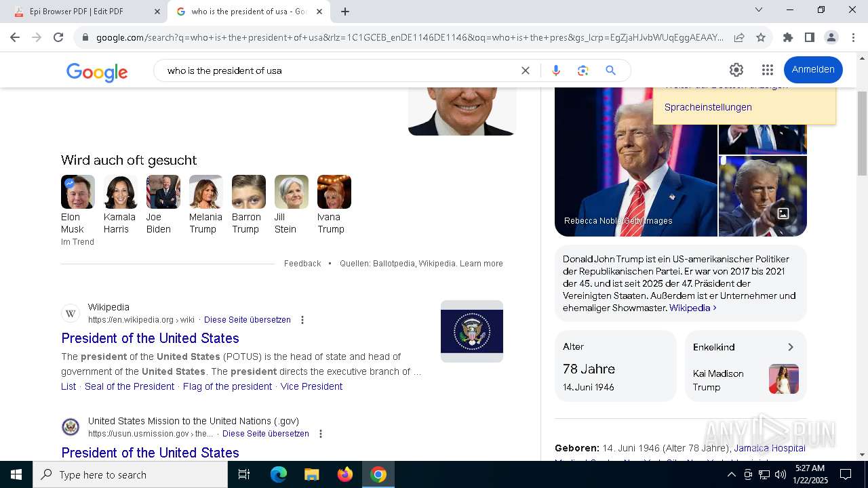The image size is (868, 488).
Task: Click the page vertical scrollbar thumb
Action: (862, 132)
